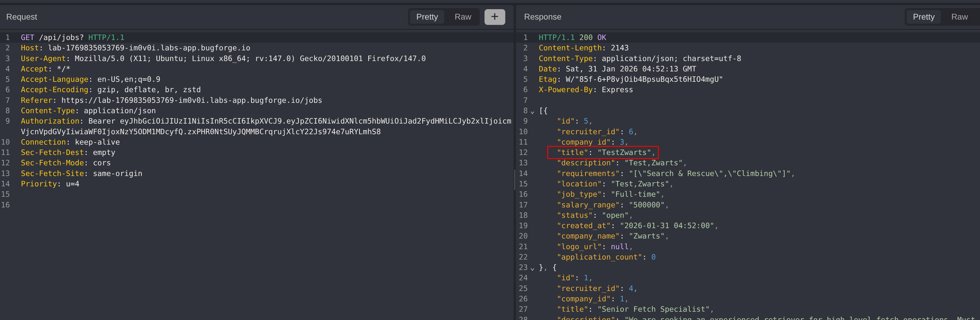This screenshot has width=980, height=320.
Task: Click the Response panel heading
Action: tap(542, 17)
